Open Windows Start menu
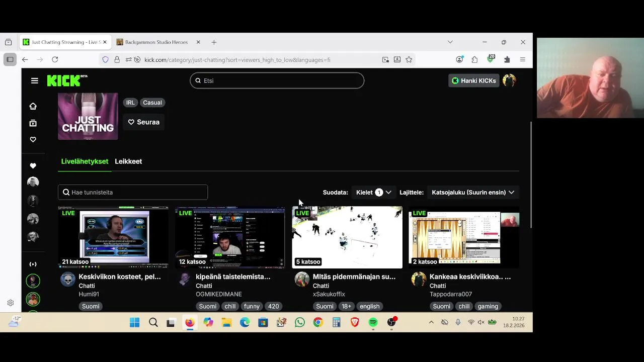 coord(134,322)
